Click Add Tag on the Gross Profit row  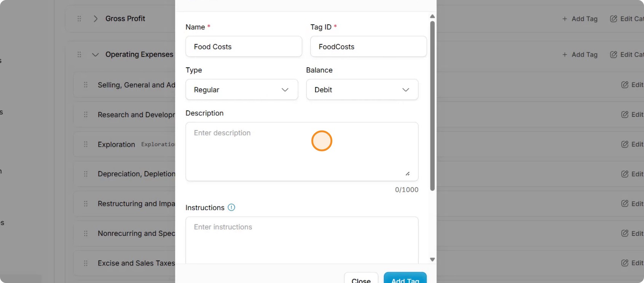580,19
